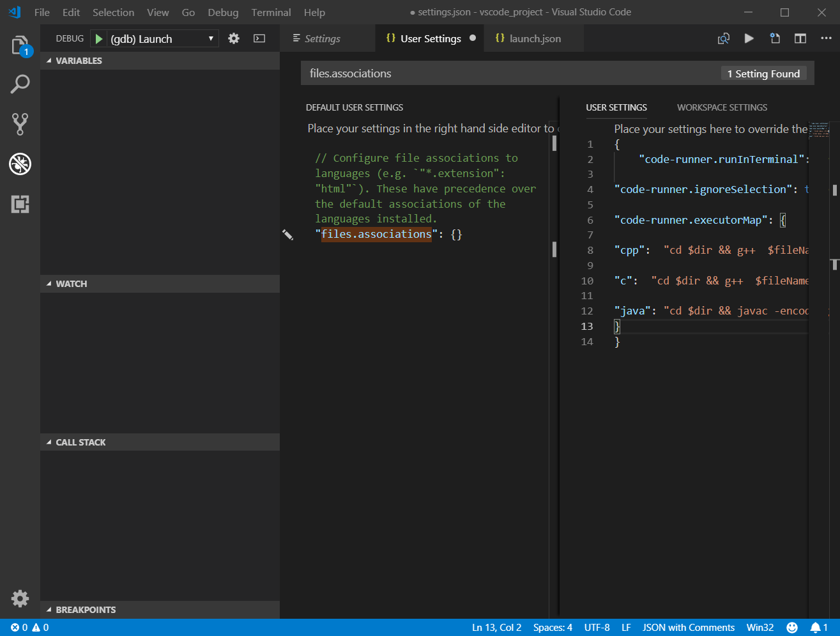Split the editor with the split icon
The image size is (840, 636).
(x=800, y=38)
